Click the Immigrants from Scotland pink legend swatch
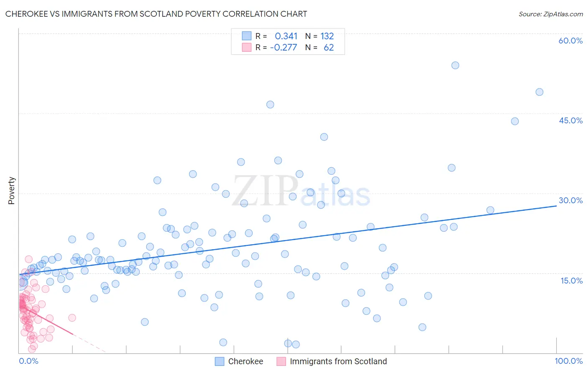The image size is (588, 373). click(281, 361)
